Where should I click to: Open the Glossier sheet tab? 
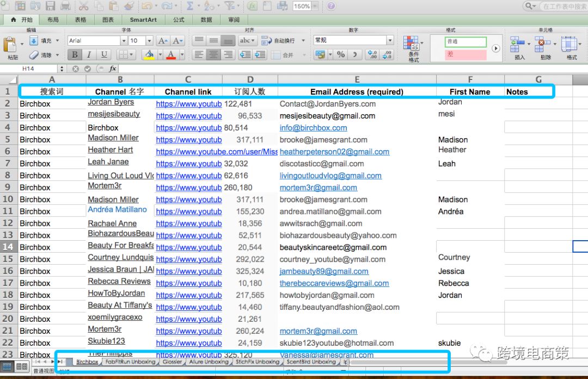coord(173,362)
